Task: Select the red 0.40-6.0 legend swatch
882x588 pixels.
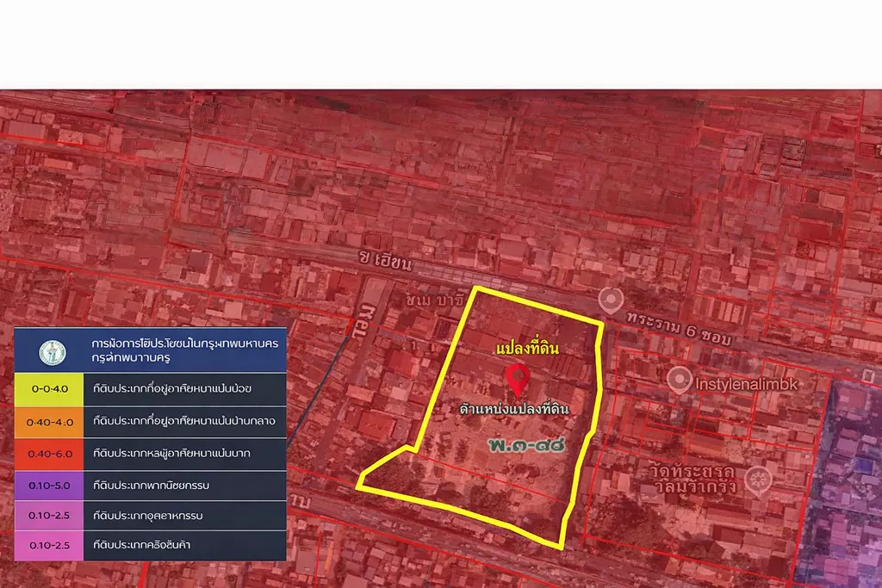Action: [49, 454]
